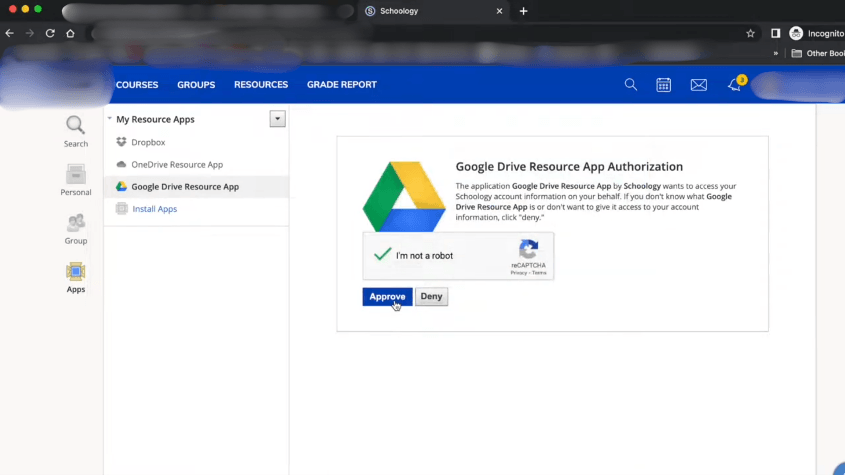
Task: Open Personal resources in sidebar
Action: (x=75, y=180)
